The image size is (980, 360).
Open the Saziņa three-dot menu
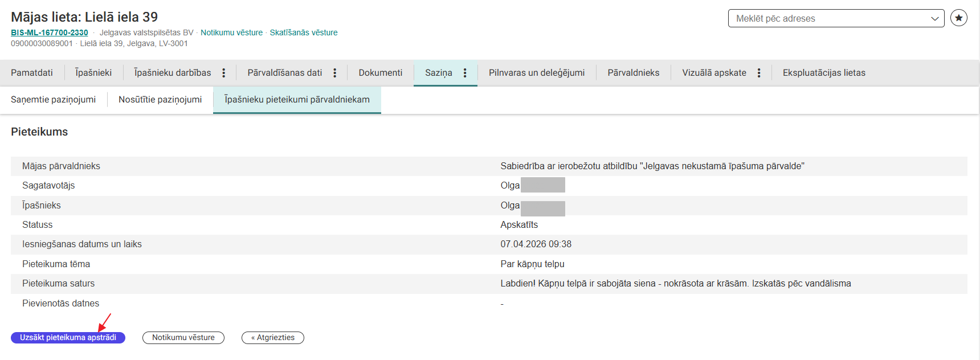point(465,73)
